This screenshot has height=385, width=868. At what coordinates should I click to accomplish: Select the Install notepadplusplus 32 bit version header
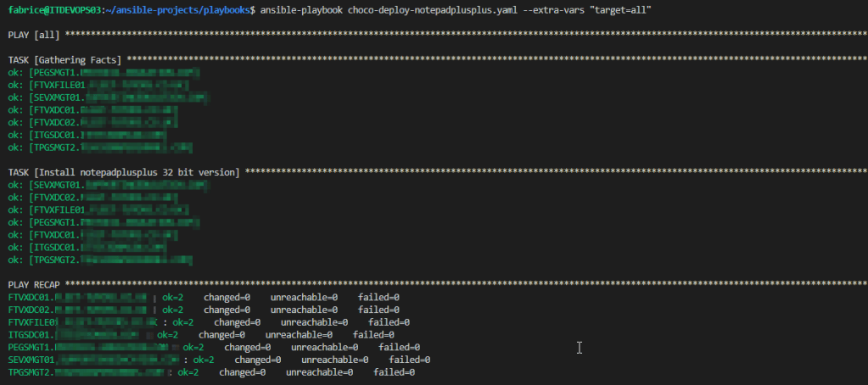pyautogui.click(x=124, y=173)
